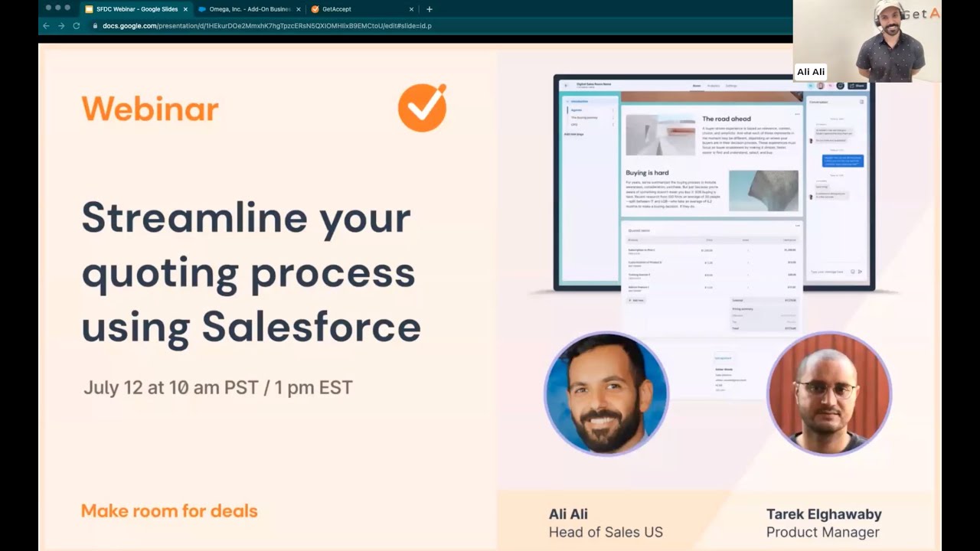Click the blue chat message bubble
Image resolution: width=980 pixels, height=551 pixels.
tap(843, 161)
